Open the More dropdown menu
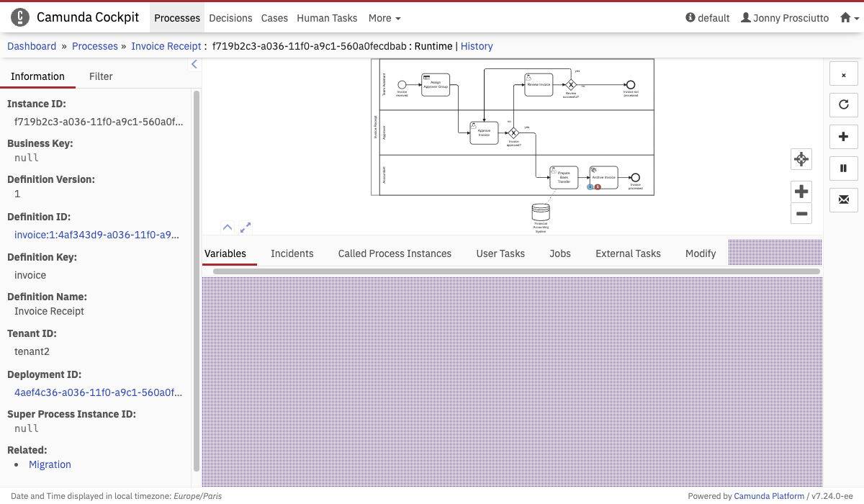 pos(384,18)
